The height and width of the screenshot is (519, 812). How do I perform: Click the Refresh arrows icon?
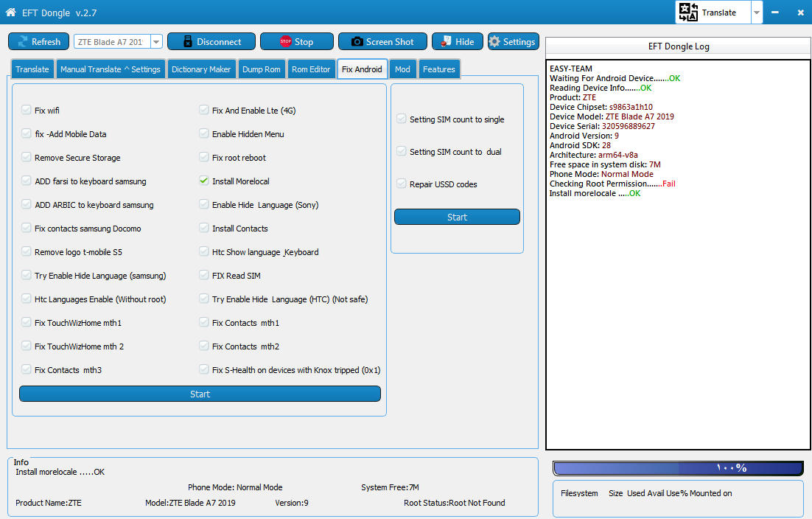point(22,41)
